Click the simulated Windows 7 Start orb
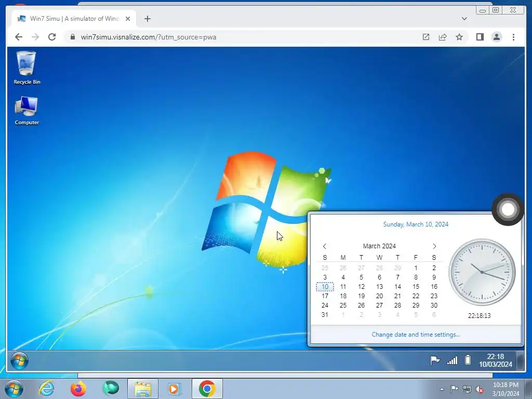The width and height of the screenshot is (532, 399). click(19, 361)
